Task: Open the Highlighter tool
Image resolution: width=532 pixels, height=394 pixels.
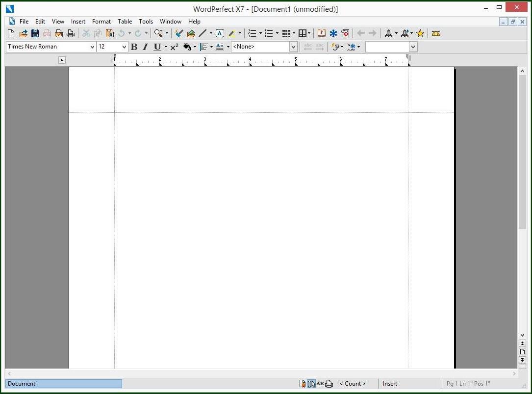Action: (232, 33)
